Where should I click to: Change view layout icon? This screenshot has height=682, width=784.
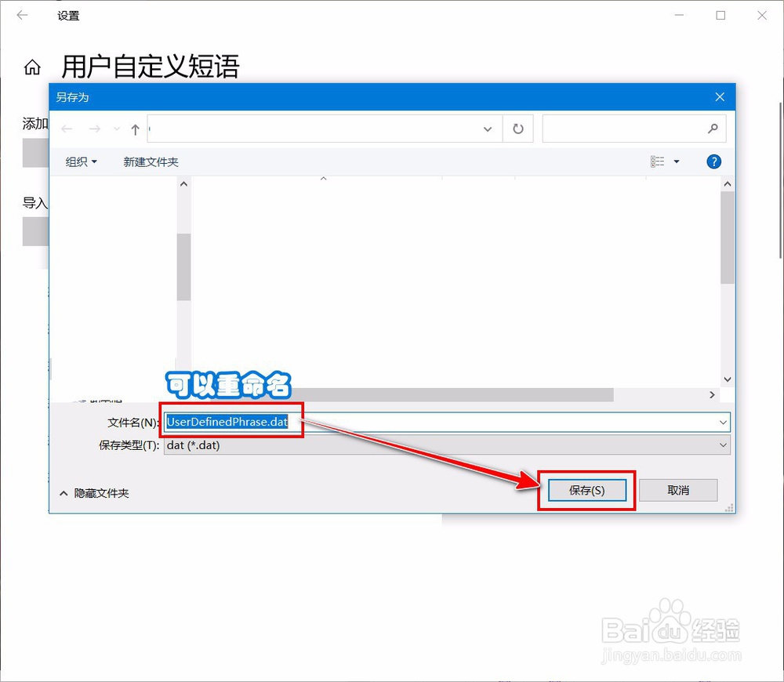click(658, 161)
